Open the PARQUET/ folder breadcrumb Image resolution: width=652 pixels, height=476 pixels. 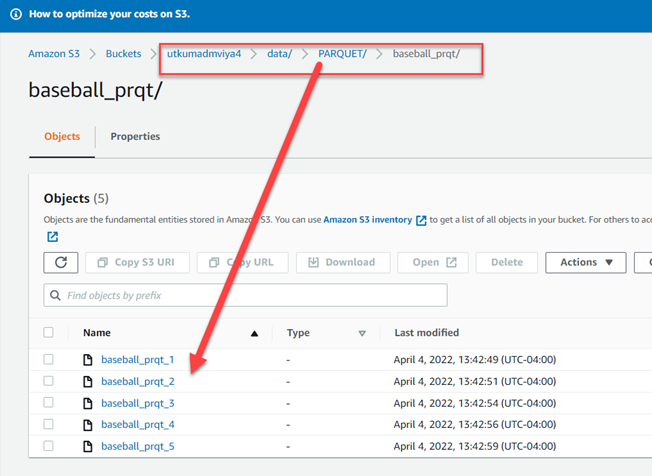coord(342,54)
